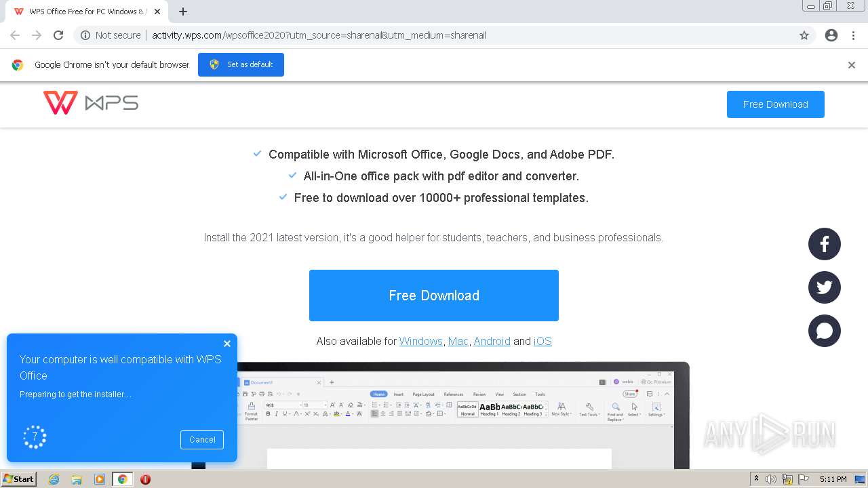Click the Set as default button

[241, 64]
